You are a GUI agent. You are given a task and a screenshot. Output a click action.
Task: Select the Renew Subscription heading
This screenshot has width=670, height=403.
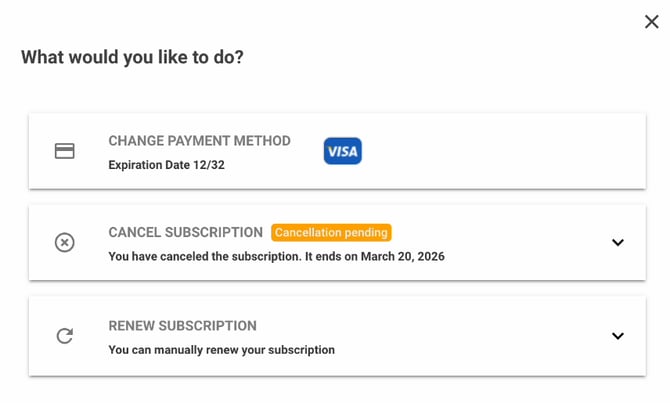pyautogui.click(x=182, y=326)
